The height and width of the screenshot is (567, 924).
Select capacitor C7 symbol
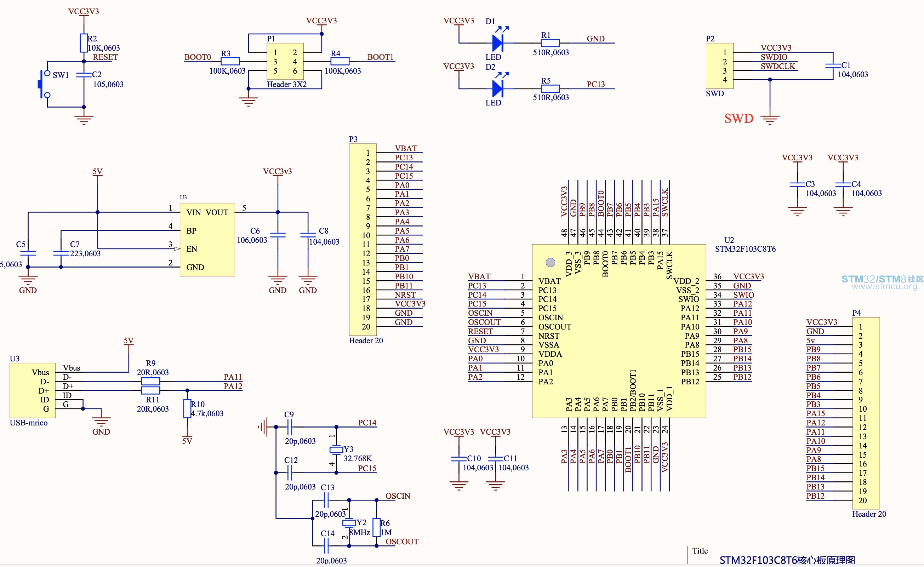pyautogui.click(x=61, y=253)
